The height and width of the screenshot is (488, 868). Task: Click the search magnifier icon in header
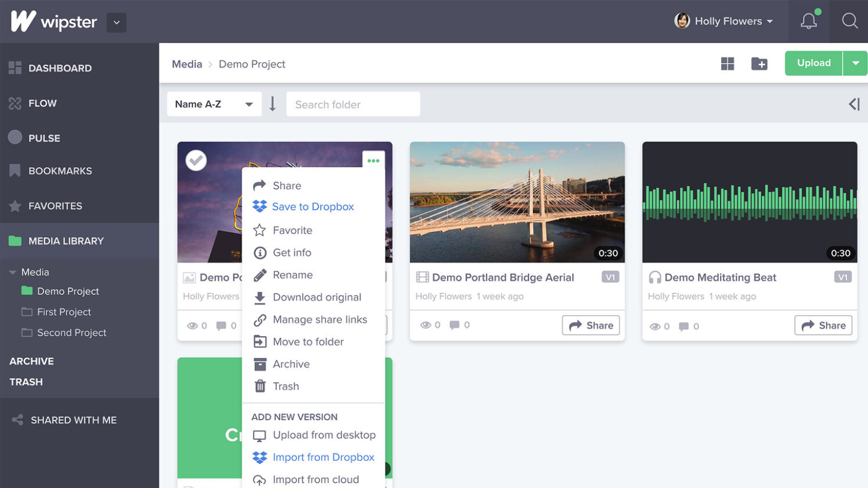coord(849,21)
